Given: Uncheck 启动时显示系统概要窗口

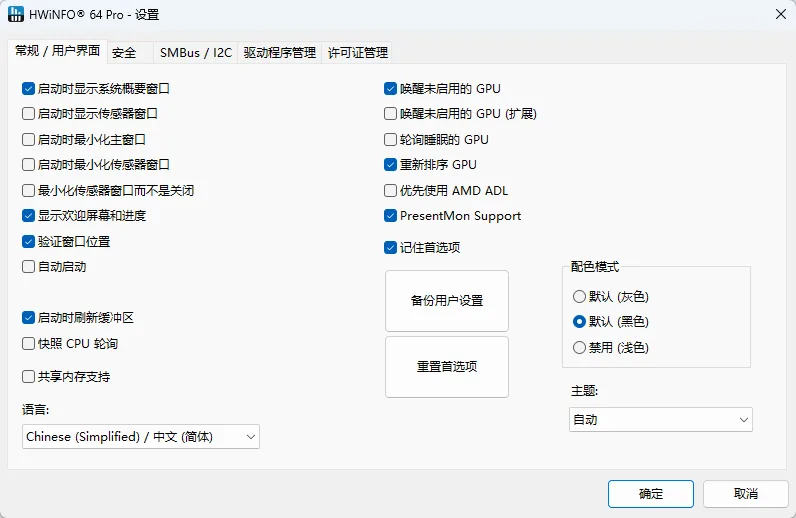Looking at the screenshot, I should tap(28, 88).
